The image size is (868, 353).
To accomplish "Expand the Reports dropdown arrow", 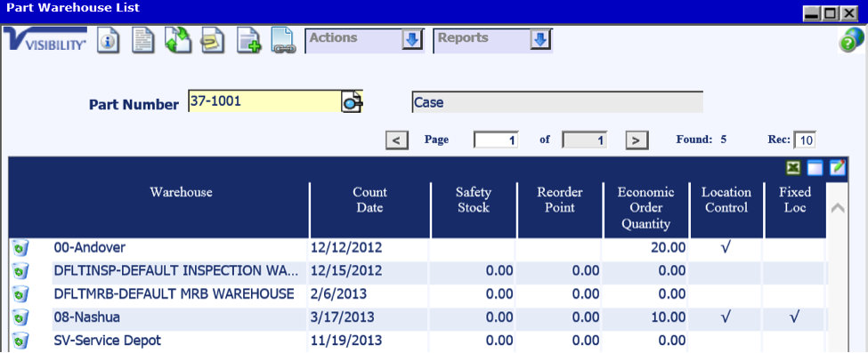I will pos(540,40).
